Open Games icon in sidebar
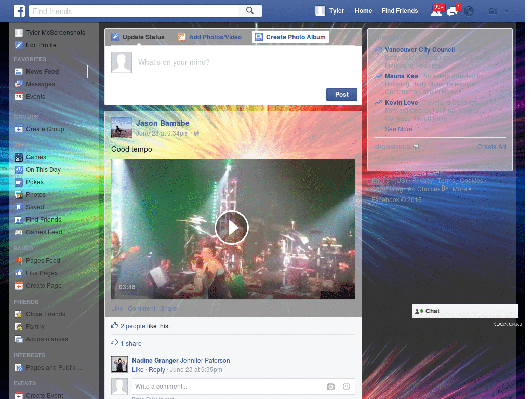532x399 pixels. [x=19, y=157]
